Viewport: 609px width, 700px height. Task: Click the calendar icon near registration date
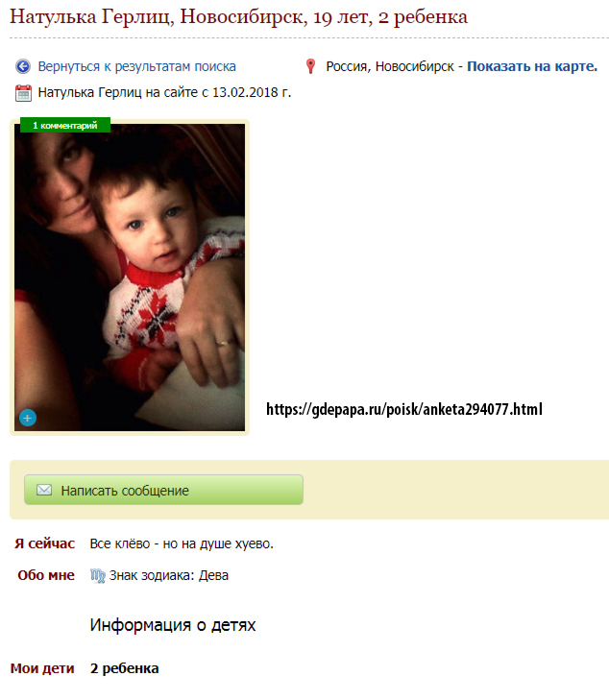pos(23,93)
